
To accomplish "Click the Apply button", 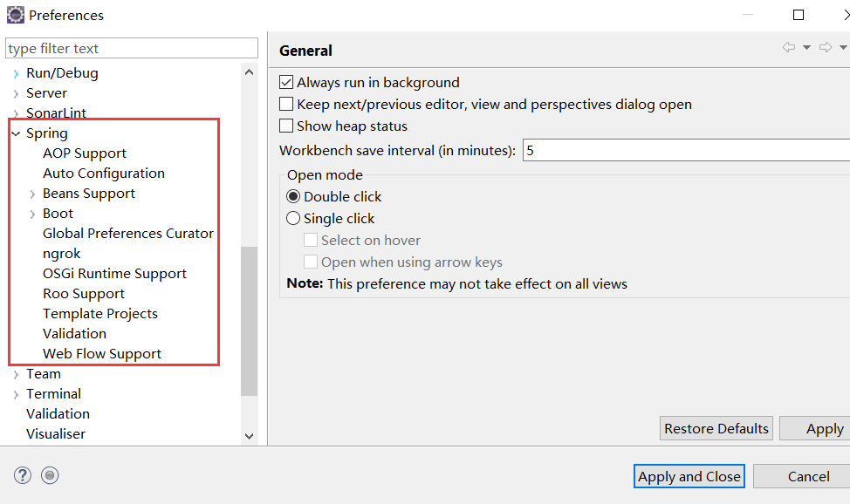I will pos(815,429).
